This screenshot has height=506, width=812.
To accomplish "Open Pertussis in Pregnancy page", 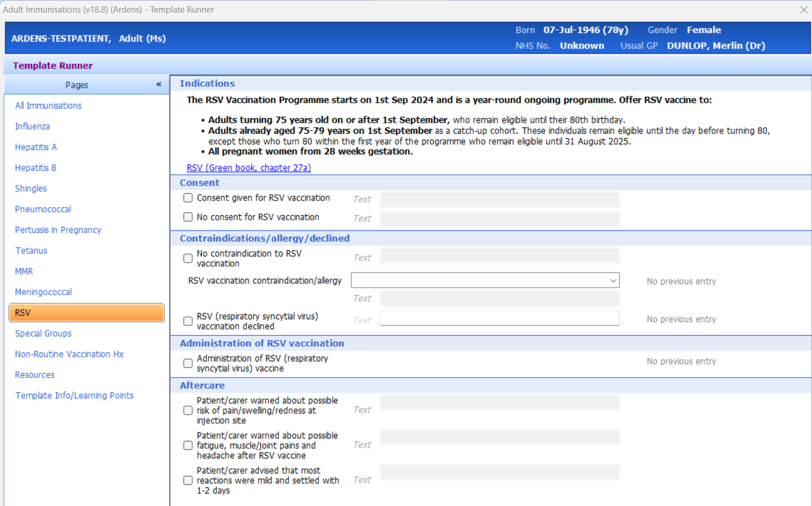I will pos(58,230).
